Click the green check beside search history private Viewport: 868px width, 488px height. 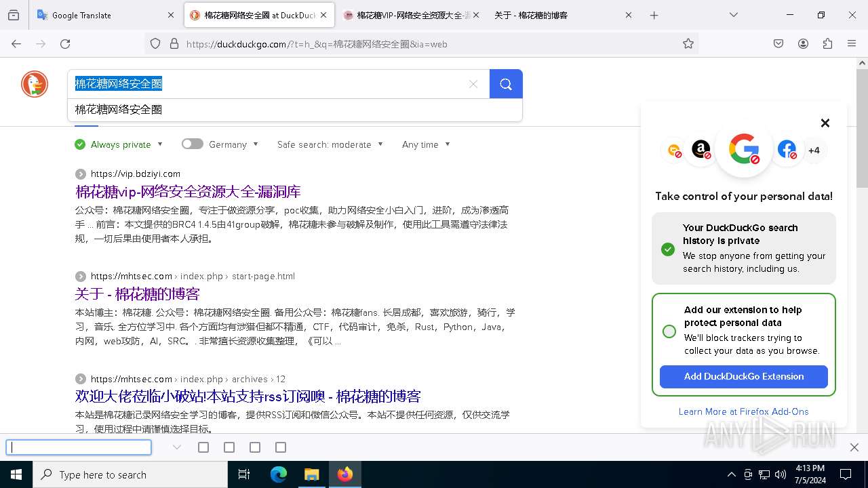(x=668, y=249)
